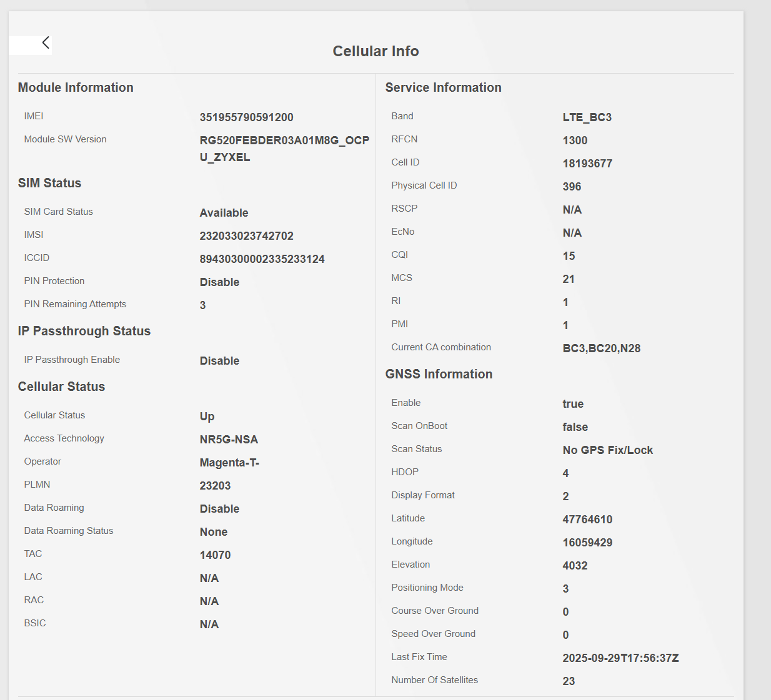Image resolution: width=771 pixels, height=700 pixels.
Task: Select the GNSS Information heading
Action: tap(439, 374)
